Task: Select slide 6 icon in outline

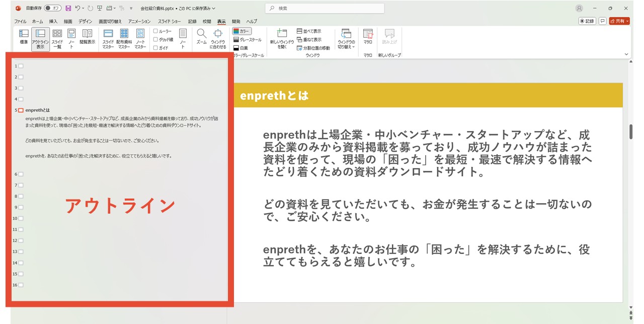Action: pyautogui.click(x=21, y=174)
